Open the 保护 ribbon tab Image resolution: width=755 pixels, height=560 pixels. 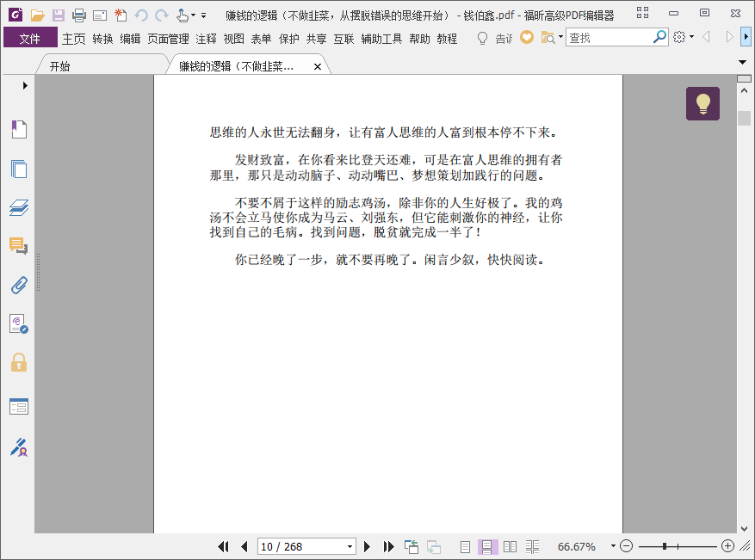tap(289, 39)
